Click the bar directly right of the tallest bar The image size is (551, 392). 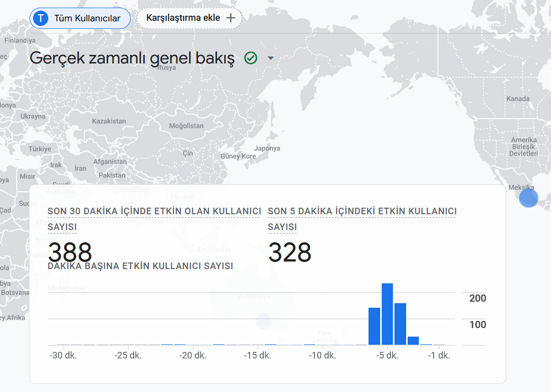[x=400, y=324]
